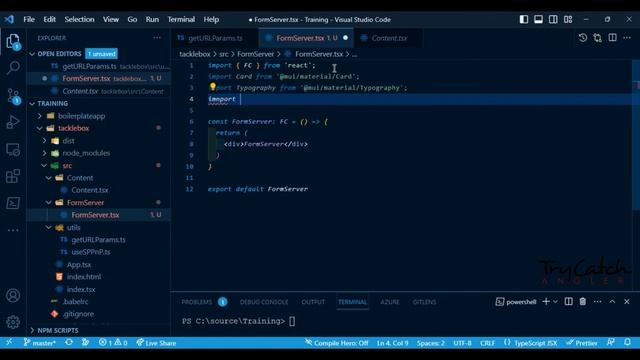Open Run and Debug view icon
Viewport: 640px width, 360px height.
click(x=13, y=122)
